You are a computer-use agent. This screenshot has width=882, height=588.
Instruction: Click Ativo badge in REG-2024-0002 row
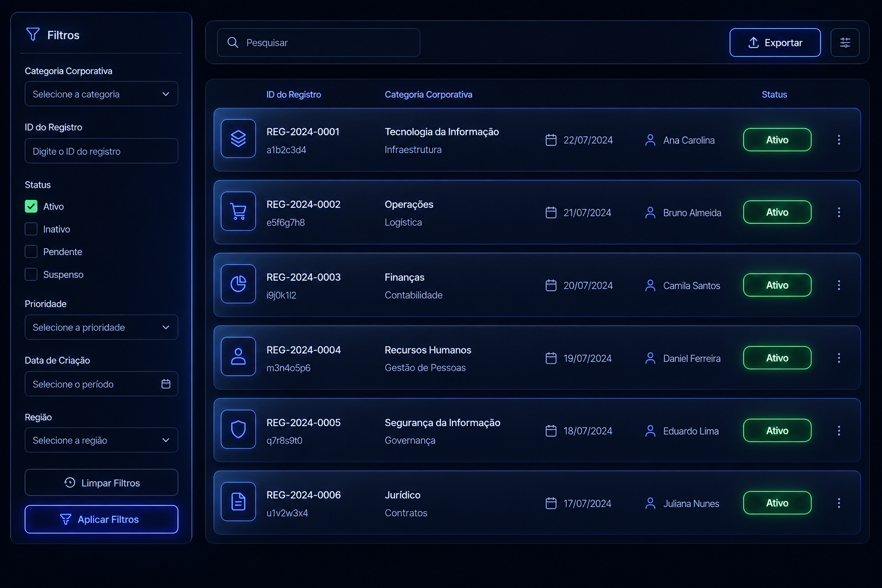click(777, 212)
